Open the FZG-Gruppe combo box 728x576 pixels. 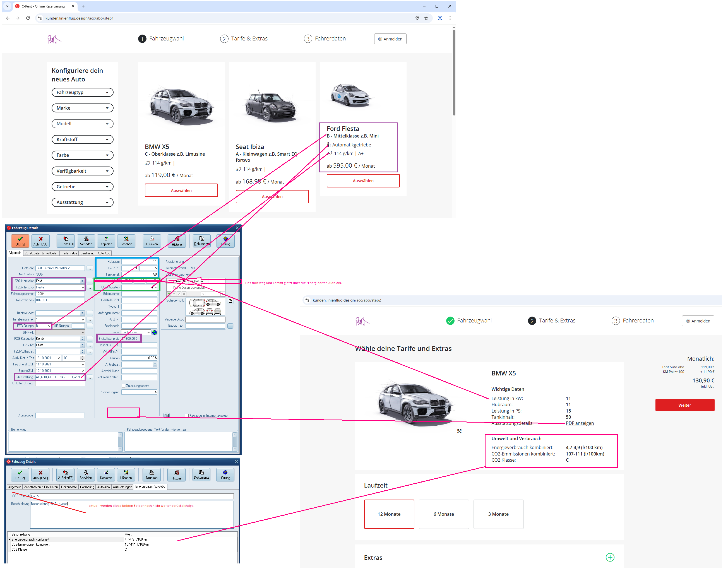tap(49, 326)
